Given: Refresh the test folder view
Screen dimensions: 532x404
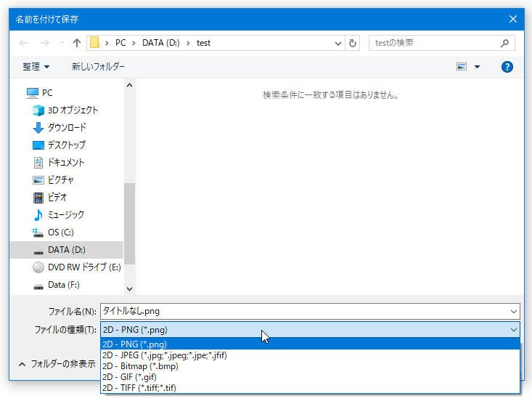Looking at the screenshot, I should point(353,43).
